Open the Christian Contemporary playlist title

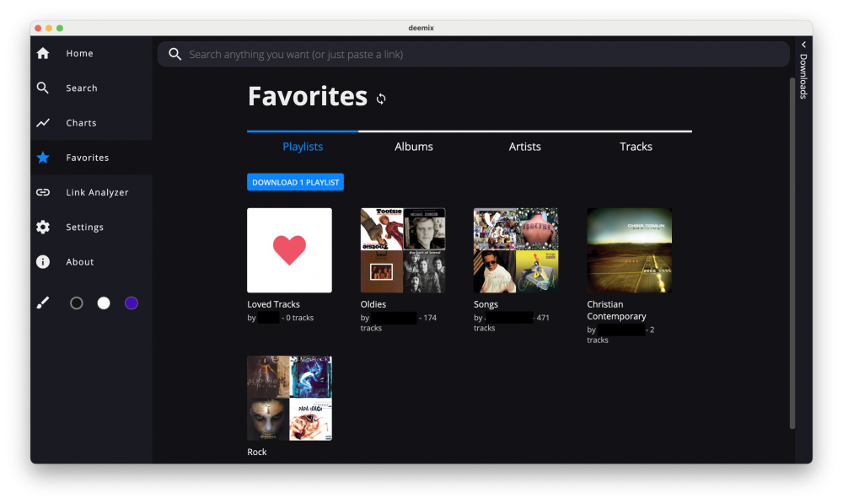click(616, 310)
